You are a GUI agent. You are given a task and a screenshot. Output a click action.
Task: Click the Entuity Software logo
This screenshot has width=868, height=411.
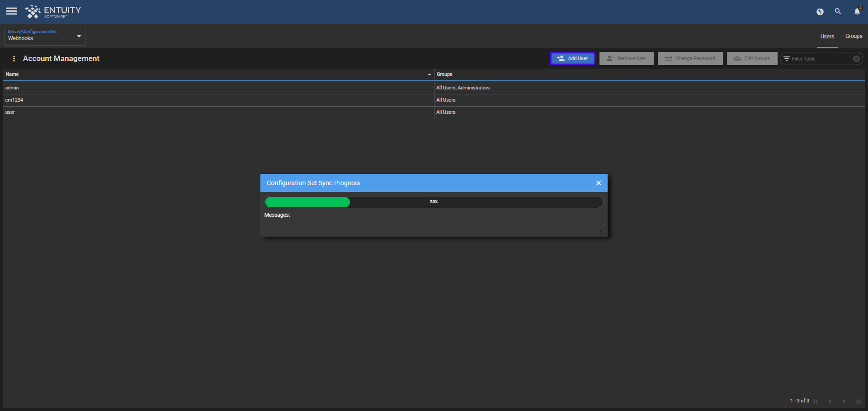pos(53,12)
